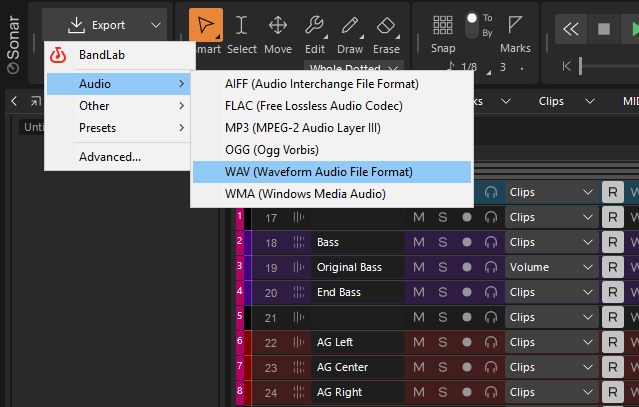Arm End Bass track for recording
The image size is (639, 407).
click(x=467, y=293)
